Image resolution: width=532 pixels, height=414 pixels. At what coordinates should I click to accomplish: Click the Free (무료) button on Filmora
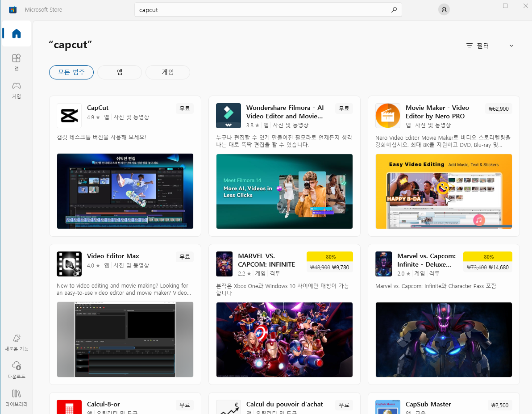coord(344,109)
